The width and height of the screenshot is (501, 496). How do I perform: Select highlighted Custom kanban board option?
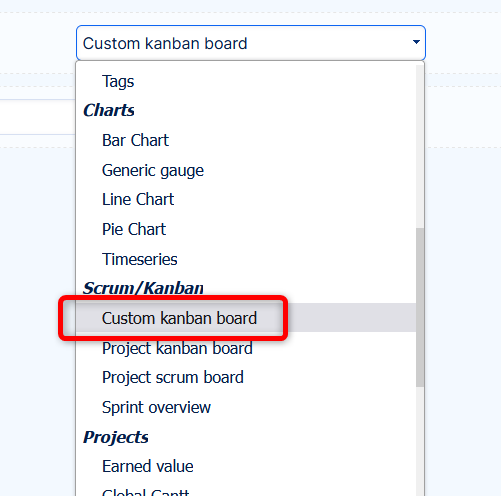coord(246,318)
